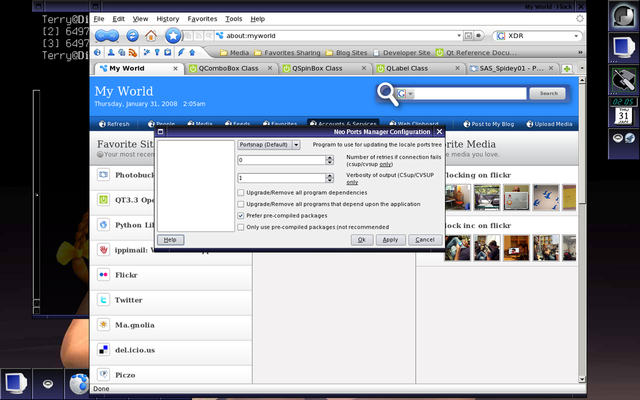Open the Favorites menu
Image resolution: width=640 pixels, height=400 pixels.
202,19
